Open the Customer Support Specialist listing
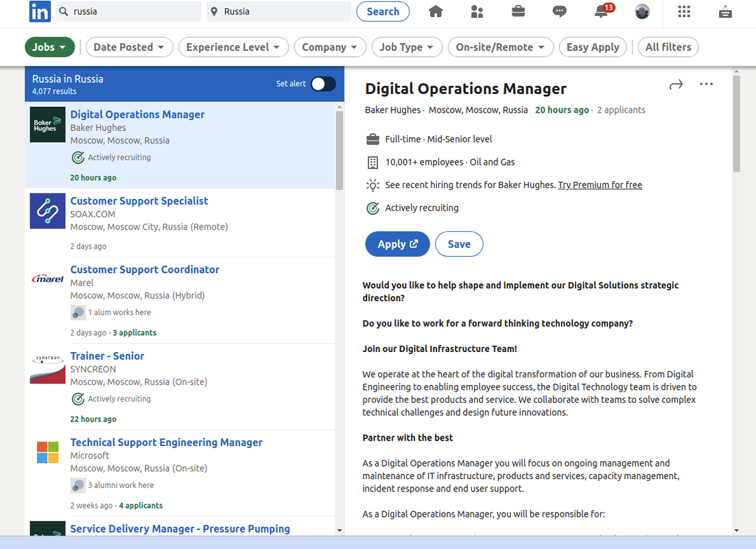 [x=139, y=200]
